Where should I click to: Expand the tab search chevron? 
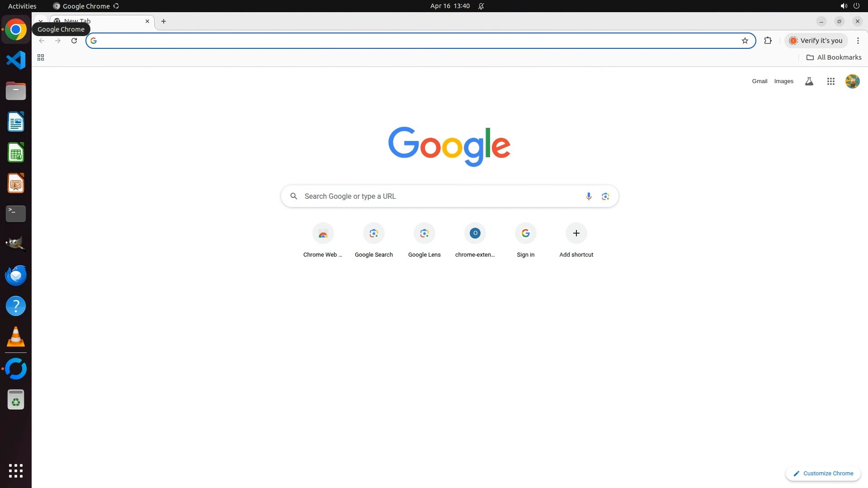pyautogui.click(x=41, y=21)
